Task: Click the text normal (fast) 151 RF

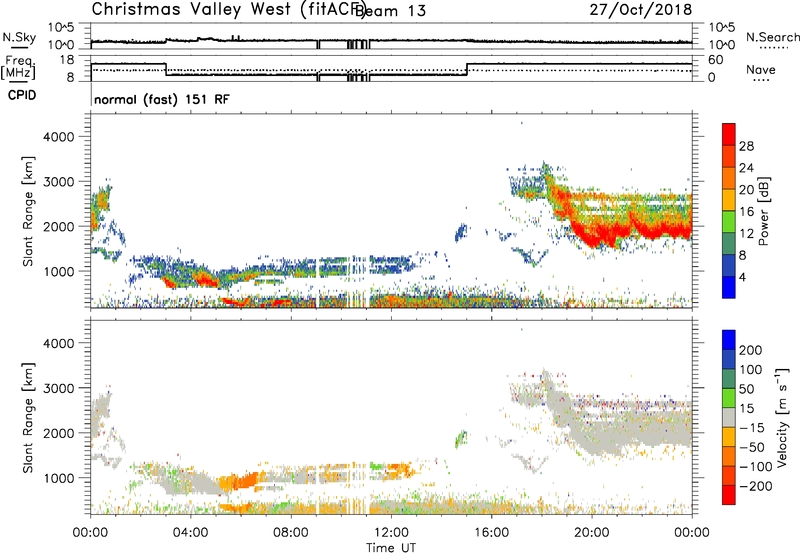Action: click(162, 99)
